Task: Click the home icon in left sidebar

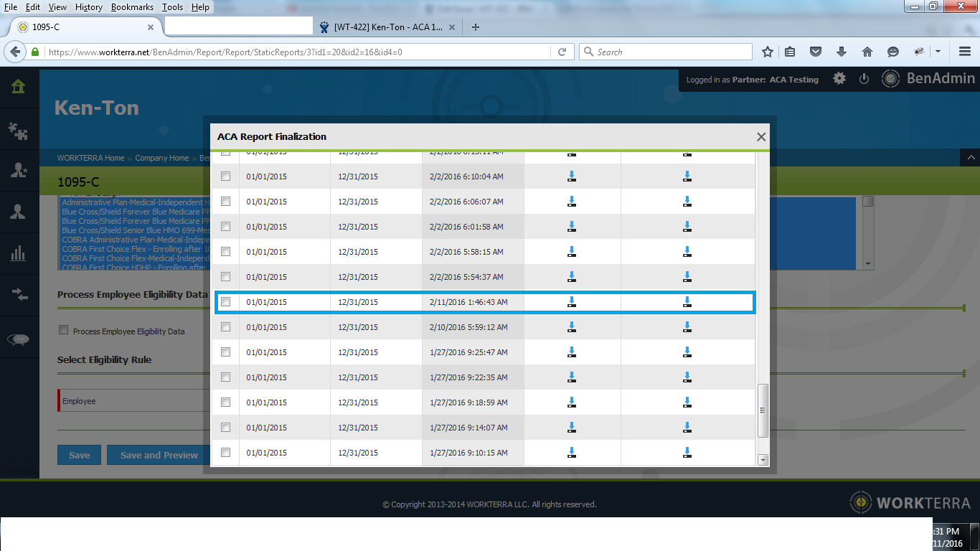Action: point(18,87)
